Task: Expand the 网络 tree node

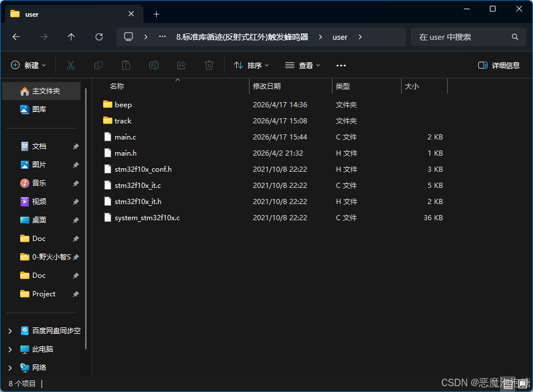Action: click(x=10, y=368)
